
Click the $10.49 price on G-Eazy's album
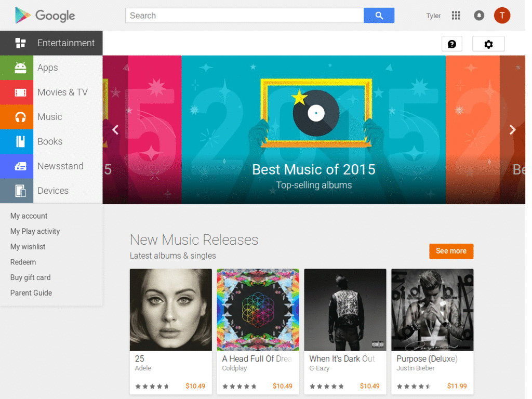click(369, 386)
